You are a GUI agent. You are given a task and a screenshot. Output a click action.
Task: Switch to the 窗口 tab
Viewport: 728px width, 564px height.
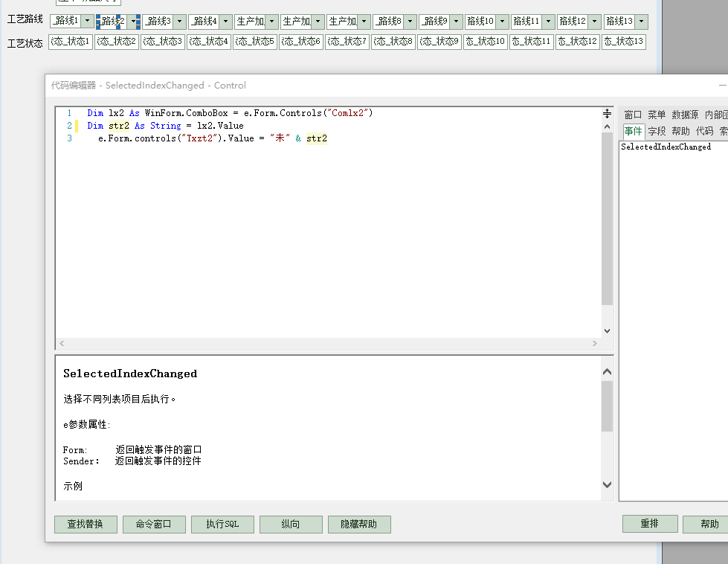click(632, 115)
